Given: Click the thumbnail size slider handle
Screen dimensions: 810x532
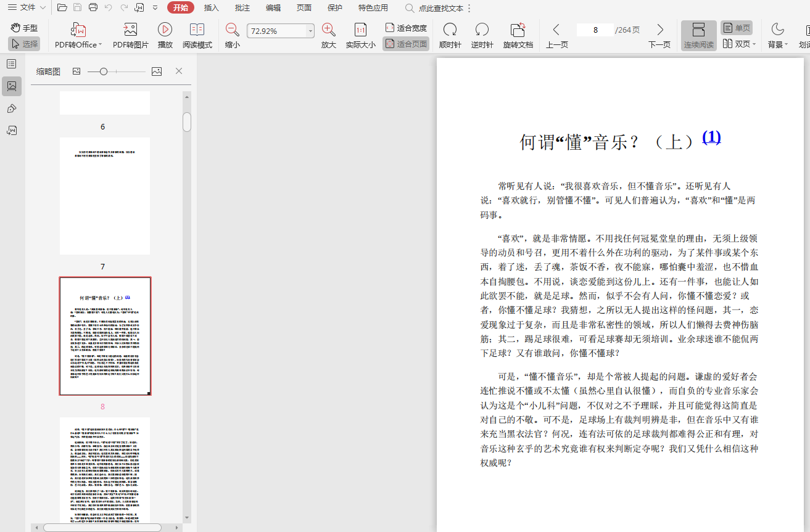Looking at the screenshot, I should (104, 72).
